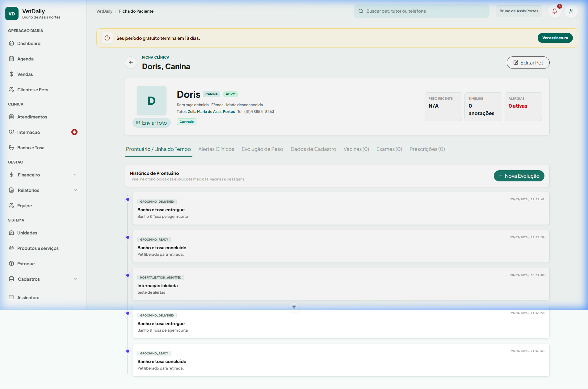Click the Bruno de Assis Portes header button

(519, 11)
